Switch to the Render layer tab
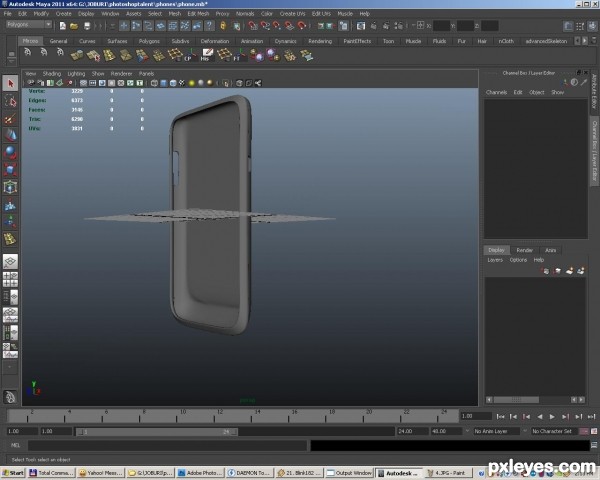 tap(525, 250)
